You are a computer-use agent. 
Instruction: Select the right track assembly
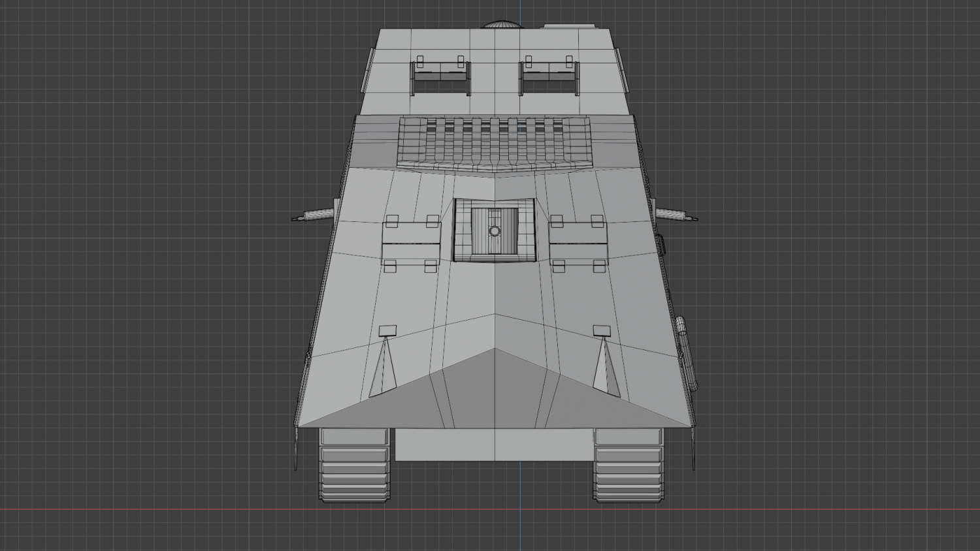point(627,467)
